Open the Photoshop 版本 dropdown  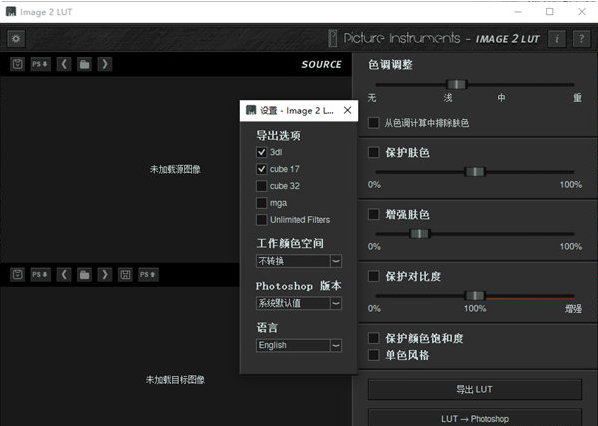[299, 303]
